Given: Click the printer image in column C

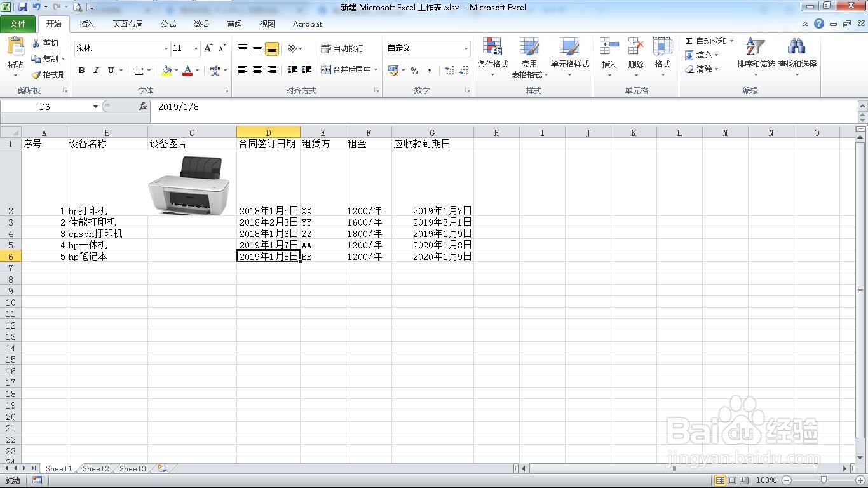Looking at the screenshot, I should pyautogui.click(x=189, y=186).
